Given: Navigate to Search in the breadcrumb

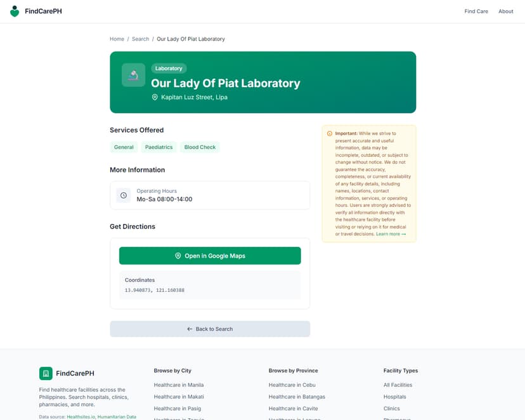Looking at the screenshot, I should [140, 39].
